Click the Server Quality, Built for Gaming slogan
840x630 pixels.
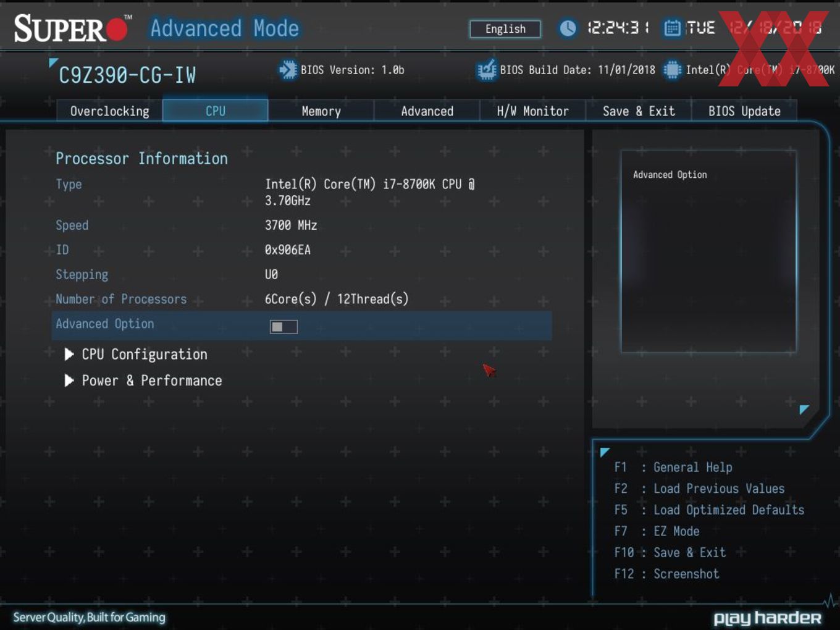pos(90,617)
